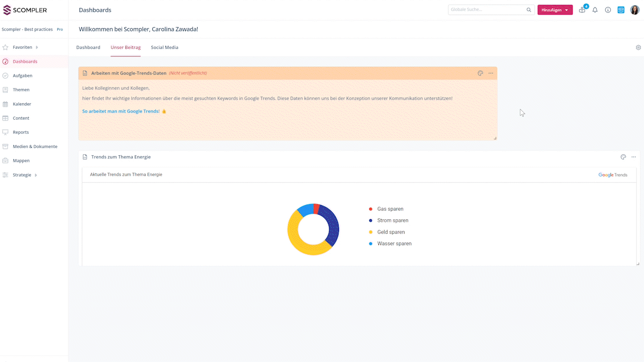Open the profile avatar in the top bar
Viewport: 644px width, 362px height.
click(634, 10)
